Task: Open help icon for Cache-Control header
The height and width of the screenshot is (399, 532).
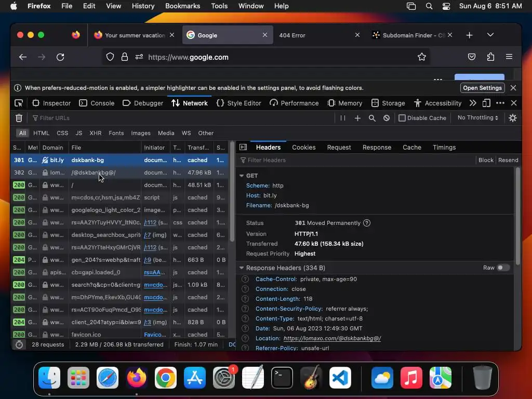Action: [245, 279]
